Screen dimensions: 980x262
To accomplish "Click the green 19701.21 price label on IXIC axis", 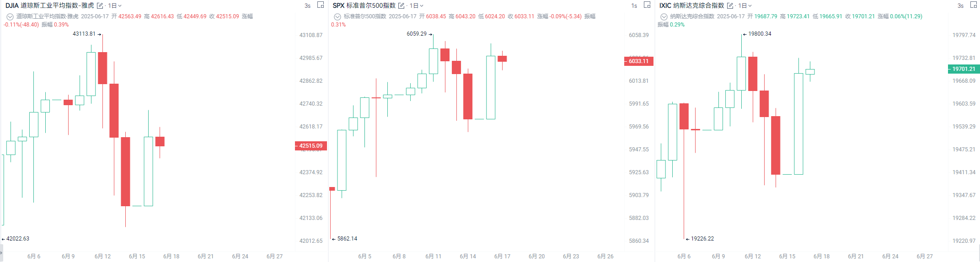I will tap(964, 69).
